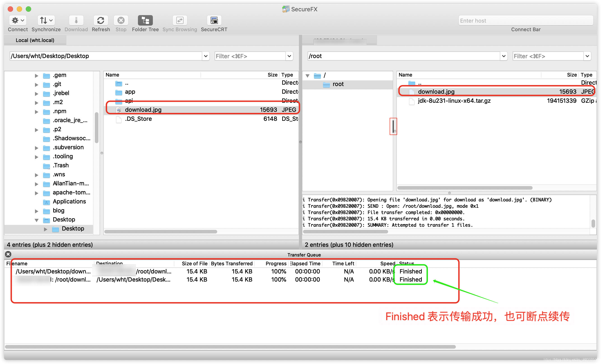Select remote download.jpg file
This screenshot has height=364, width=601.
[496, 92]
